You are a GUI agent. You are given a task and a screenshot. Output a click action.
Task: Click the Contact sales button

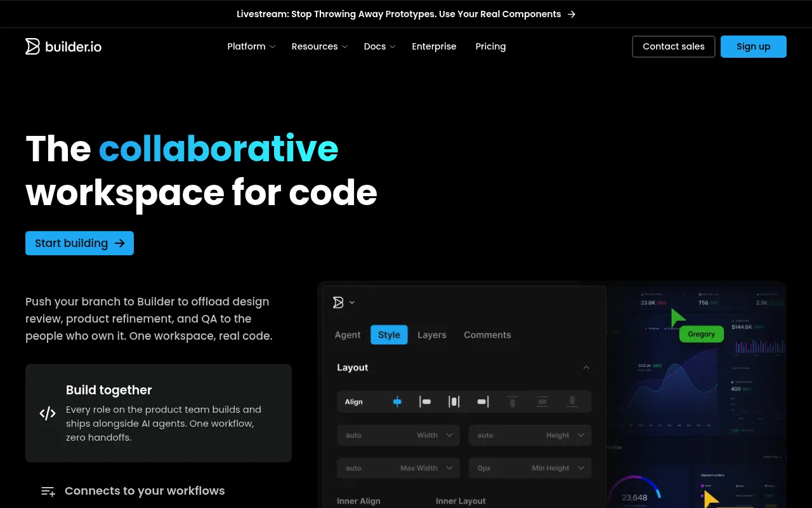(674, 46)
